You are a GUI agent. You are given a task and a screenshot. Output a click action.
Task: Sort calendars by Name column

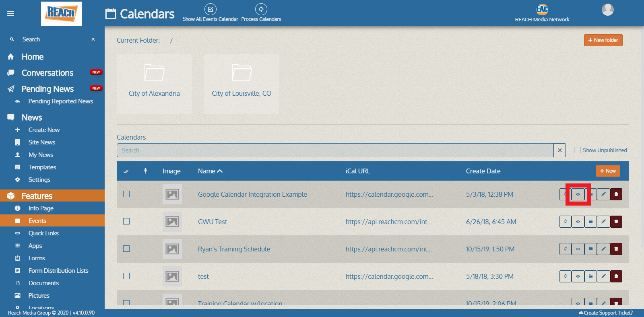pyautogui.click(x=210, y=171)
